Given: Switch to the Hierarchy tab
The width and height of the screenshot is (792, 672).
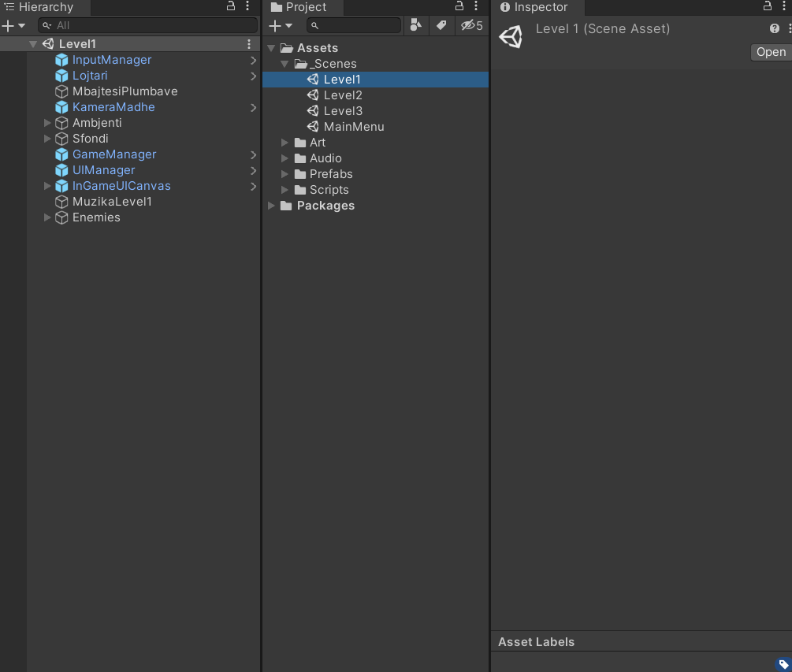Looking at the screenshot, I should 46,7.
